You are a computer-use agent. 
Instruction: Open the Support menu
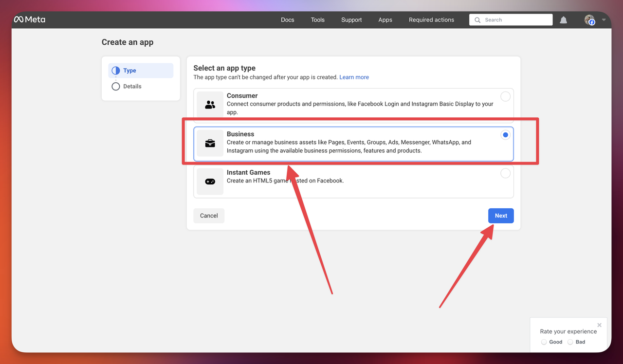pos(351,20)
